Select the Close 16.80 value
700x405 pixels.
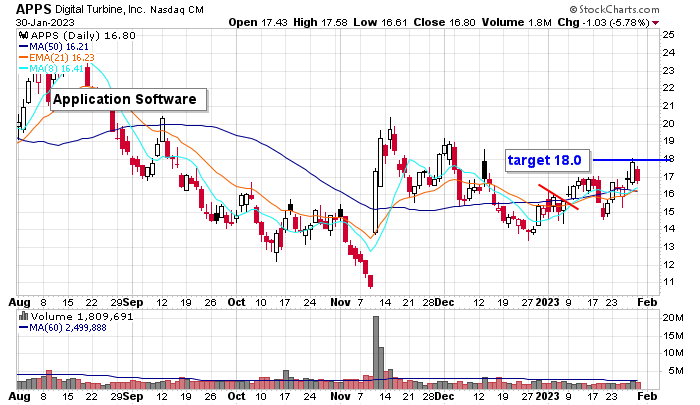(x=444, y=22)
